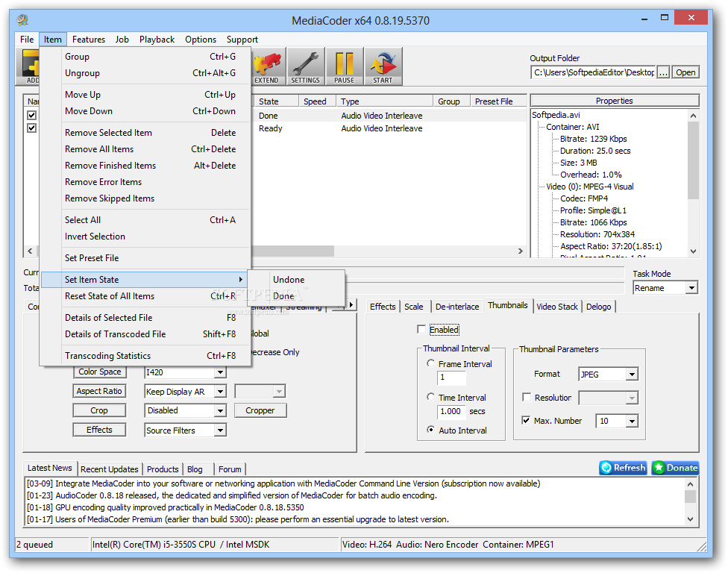Click the Time Interval 1.000 field

pos(451,411)
